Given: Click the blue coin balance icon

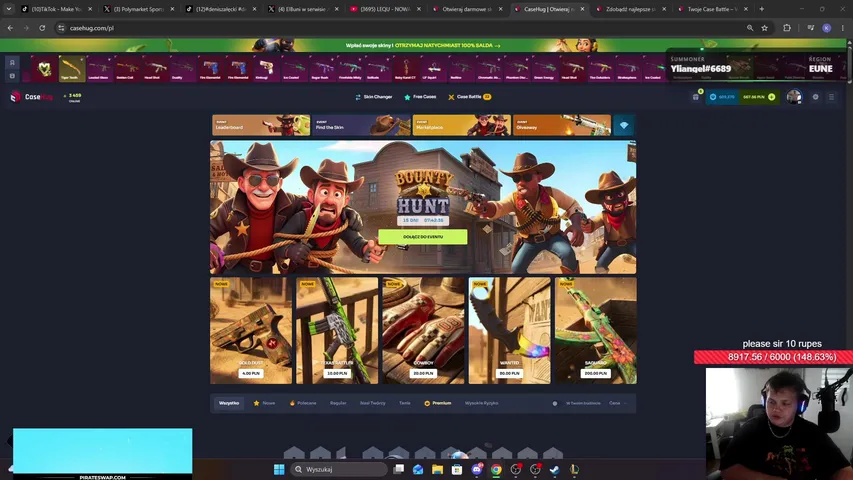Looking at the screenshot, I should 713,97.
